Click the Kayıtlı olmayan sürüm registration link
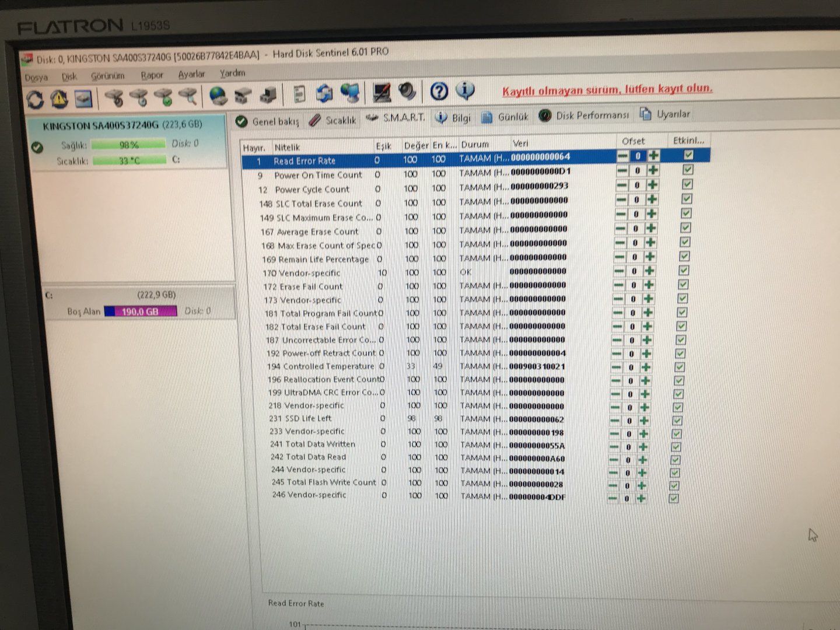 (607, 90)
